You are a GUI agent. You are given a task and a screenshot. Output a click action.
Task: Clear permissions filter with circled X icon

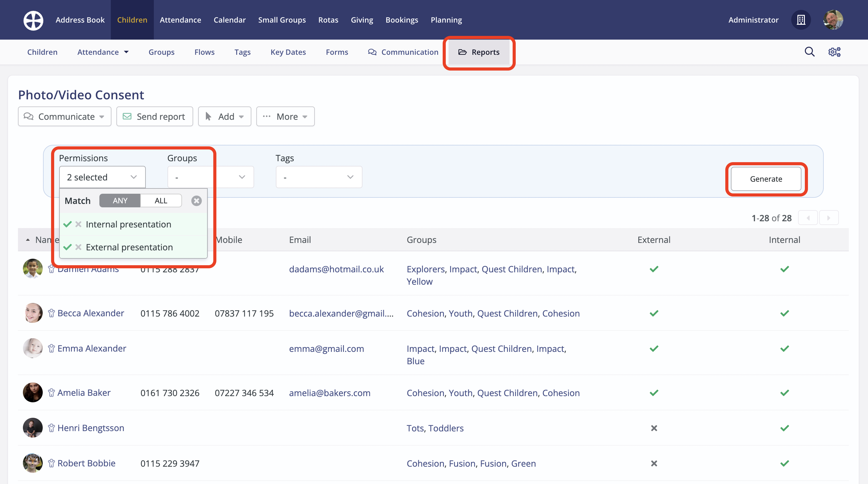[x=197, y=201]
